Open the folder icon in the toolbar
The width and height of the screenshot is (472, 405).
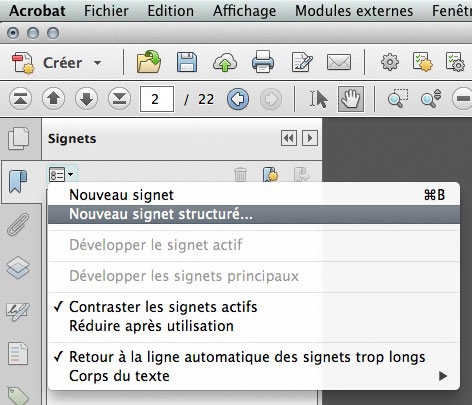point(149,62)
